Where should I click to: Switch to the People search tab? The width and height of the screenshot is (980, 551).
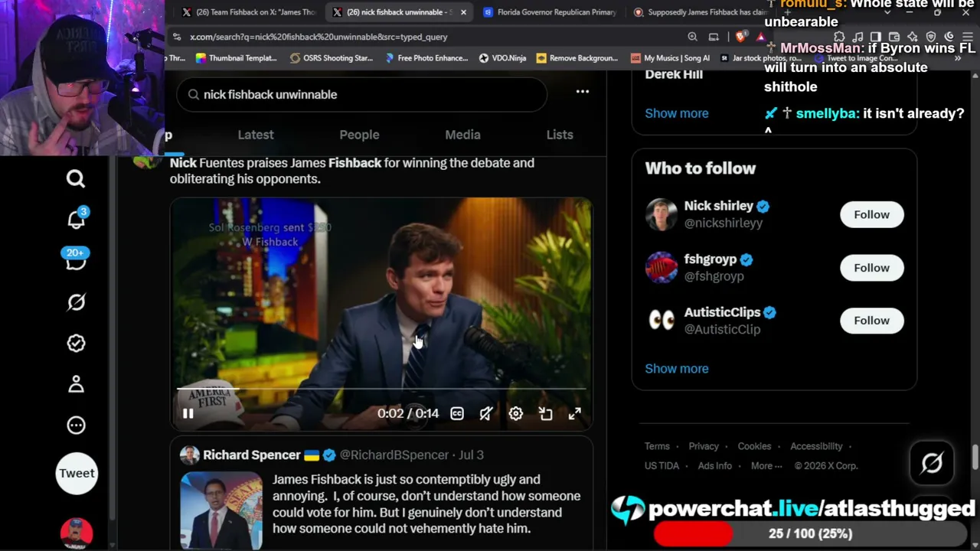click(359, 135)
